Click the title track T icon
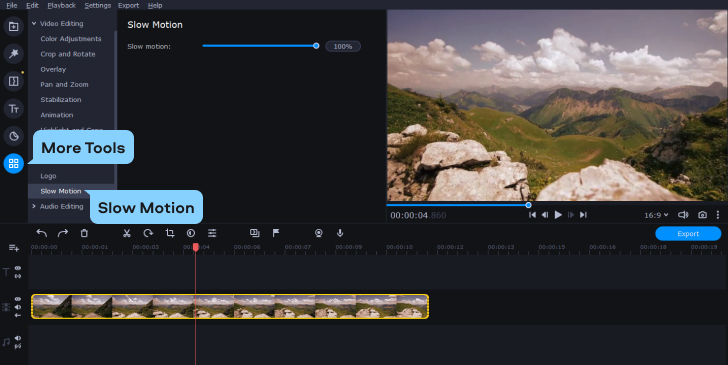The height and width of the screenshot is (365, 728). (6, 272)
